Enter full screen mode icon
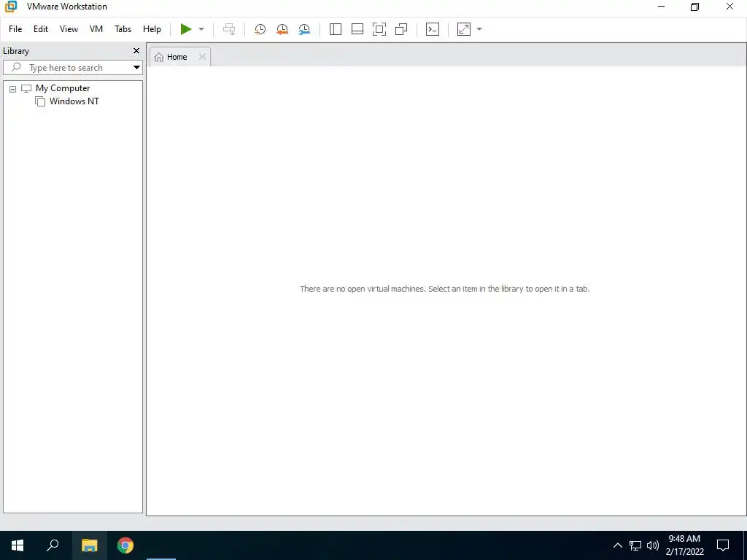This screenshot has height=560, width=747. click(379, 29)
